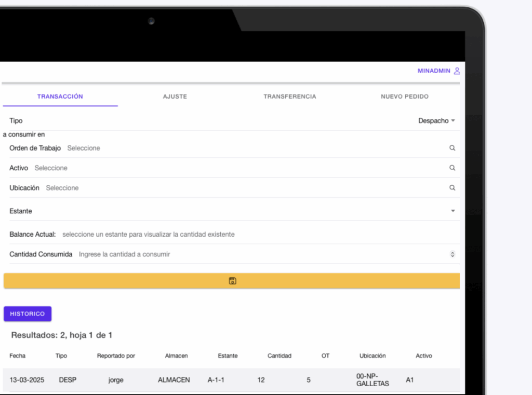Click the jorge reporter cell
This screenshot has width=532, height=395.
click(x=116, y=380)
